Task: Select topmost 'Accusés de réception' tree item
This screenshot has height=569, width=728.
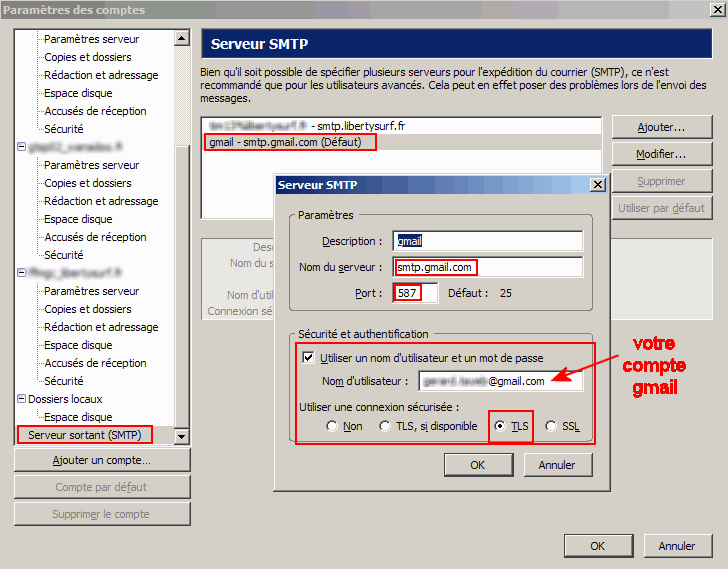Action: pos(95,111)
